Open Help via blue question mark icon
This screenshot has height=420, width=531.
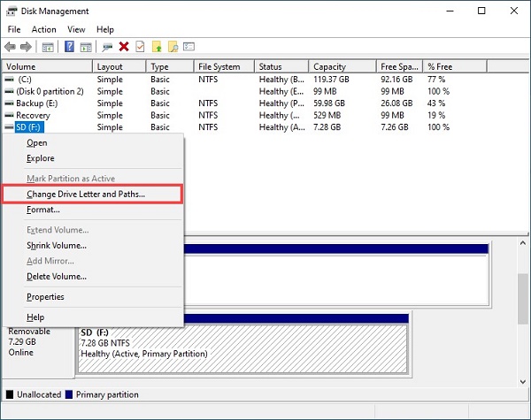(x=69, y=47)
